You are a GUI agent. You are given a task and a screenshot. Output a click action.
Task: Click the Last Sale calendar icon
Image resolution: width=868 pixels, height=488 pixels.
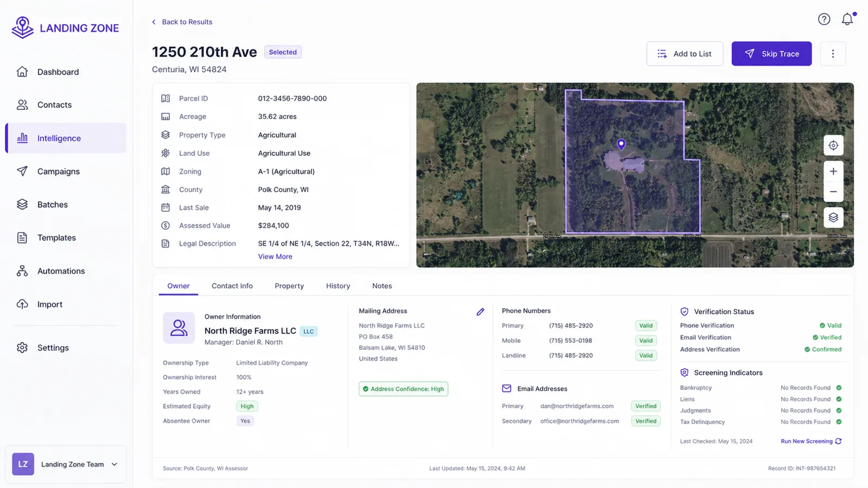[x=165, y=208]
